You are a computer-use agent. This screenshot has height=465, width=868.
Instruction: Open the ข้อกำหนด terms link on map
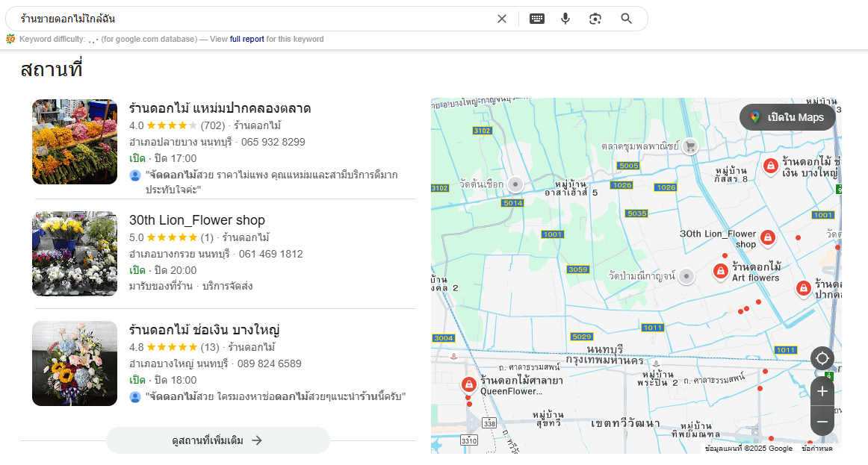click(x=817, y=449)
